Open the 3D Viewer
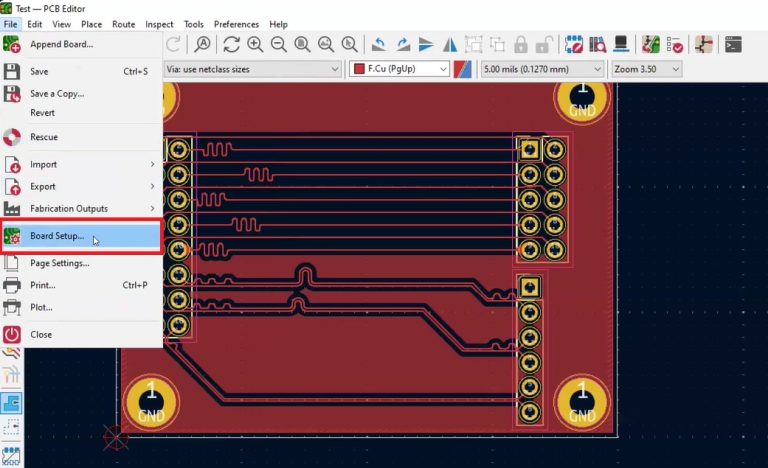Screen dimensions: 768x468 coord(621,45)
